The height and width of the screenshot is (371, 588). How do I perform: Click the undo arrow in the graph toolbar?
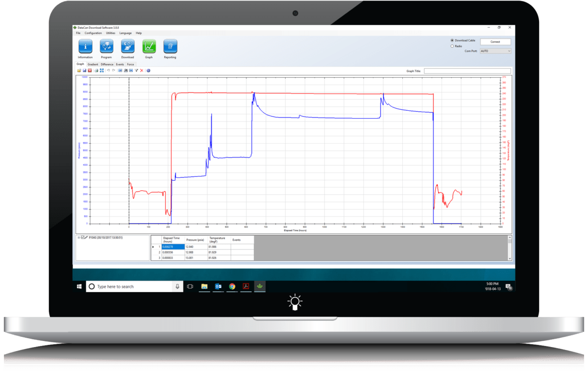108,71
